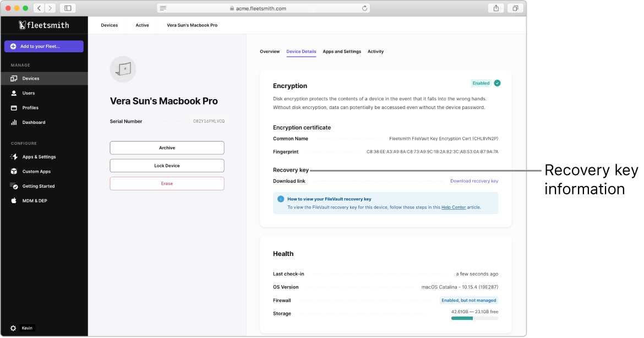The height and width of the screenshot is (338, 644).
Task: Open settings gear at sidebar bottom
Action: pos(13,329)
